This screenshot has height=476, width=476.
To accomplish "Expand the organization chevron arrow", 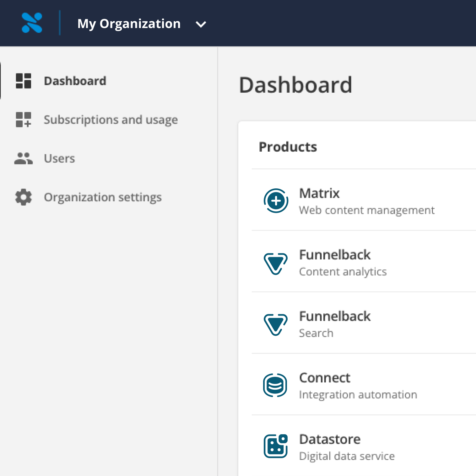I will click(x=201, y=24).
